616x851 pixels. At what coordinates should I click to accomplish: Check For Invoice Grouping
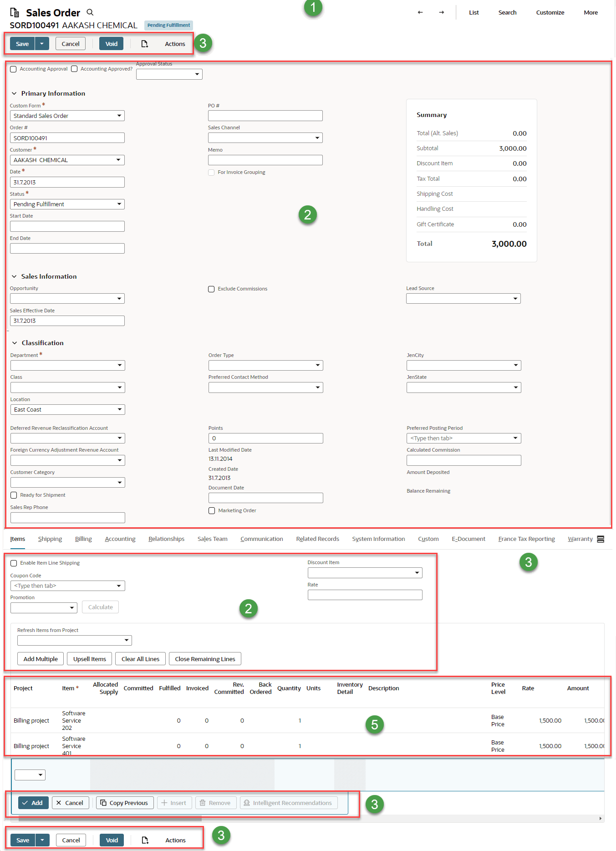click(211, 173)
